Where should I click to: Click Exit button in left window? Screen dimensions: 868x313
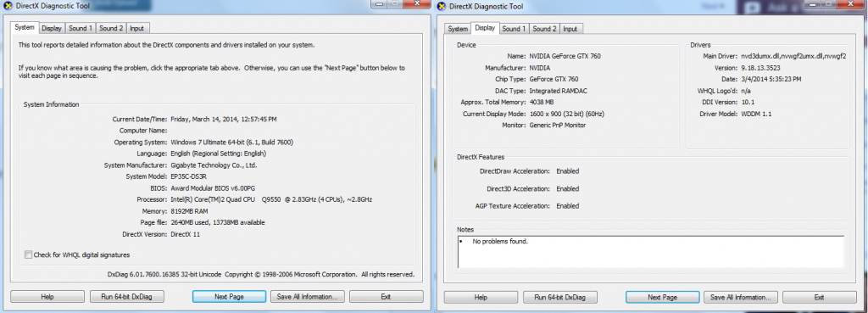click(387, 296)
